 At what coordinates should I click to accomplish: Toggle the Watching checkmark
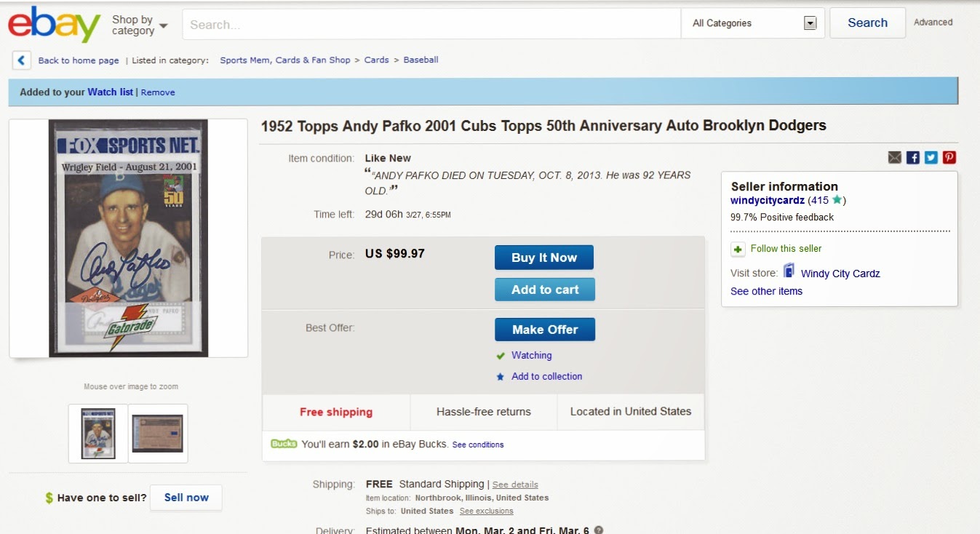(x=500, y=356)
